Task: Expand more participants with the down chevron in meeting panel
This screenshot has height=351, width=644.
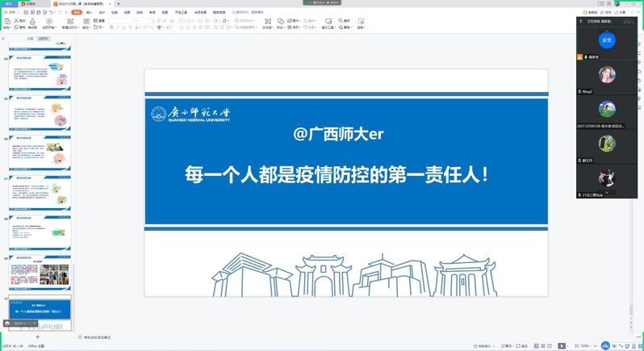Action: coord(607,192)
